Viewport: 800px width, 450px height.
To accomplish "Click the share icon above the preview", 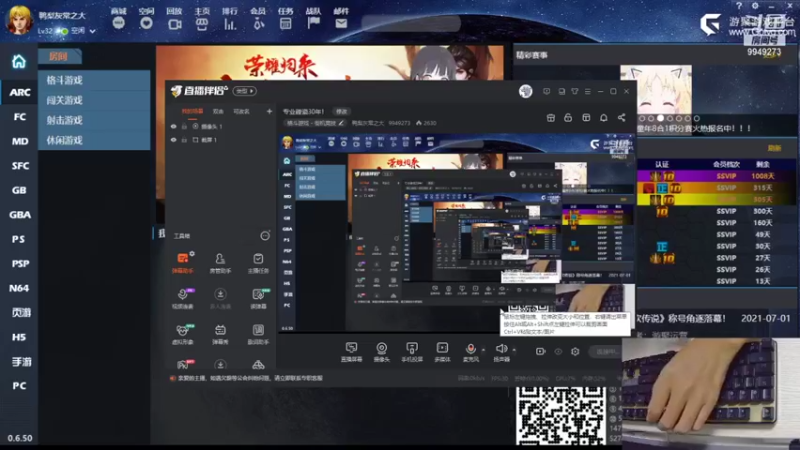I will pyautogui.click(x=621, y=118).
